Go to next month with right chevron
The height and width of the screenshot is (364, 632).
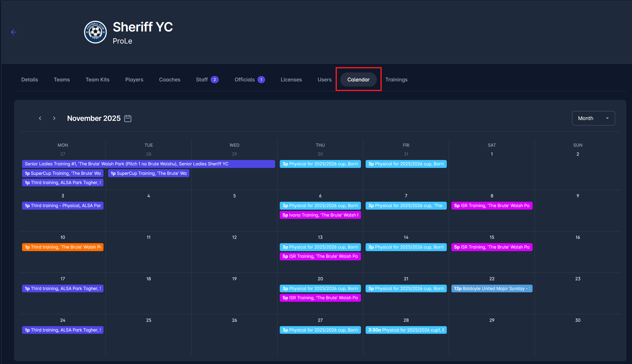[54, 118]
